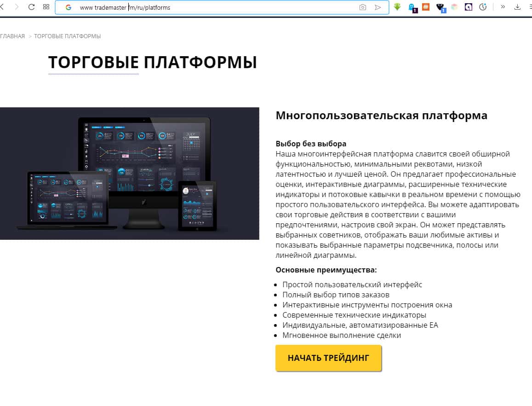The image size is (532, 406).
Task: Open the dark purple square extension icon
Action: [469, 7]
